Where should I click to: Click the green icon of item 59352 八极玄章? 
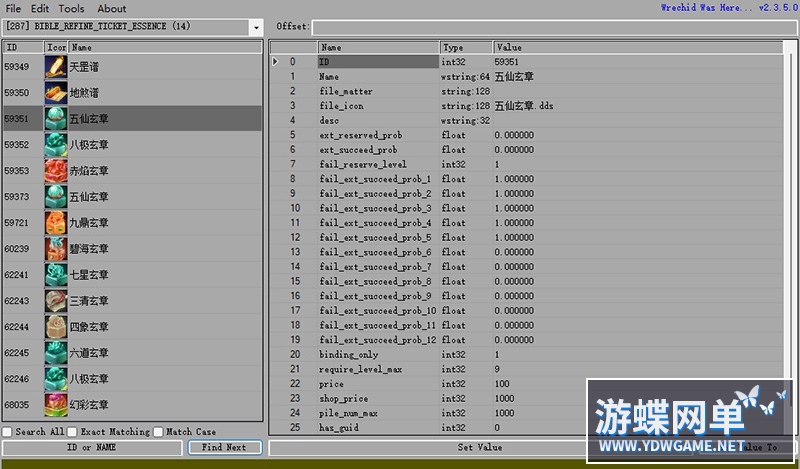[56, 145]
